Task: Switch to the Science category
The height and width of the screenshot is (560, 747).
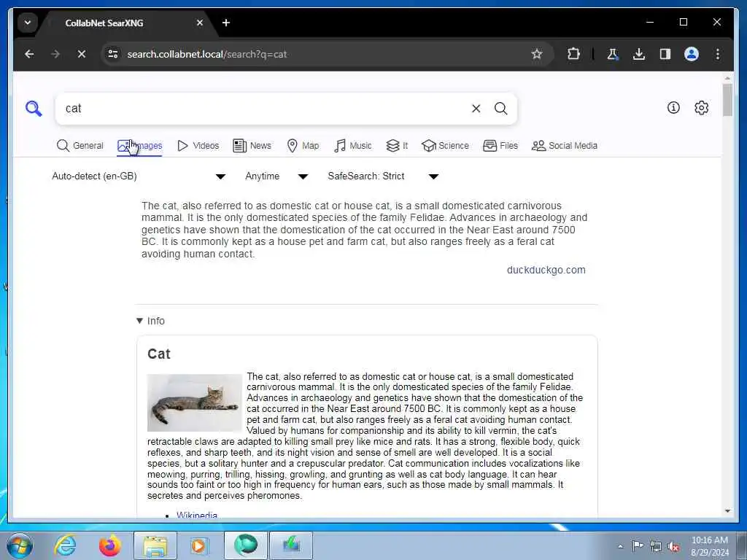Action: coord(446,146)
